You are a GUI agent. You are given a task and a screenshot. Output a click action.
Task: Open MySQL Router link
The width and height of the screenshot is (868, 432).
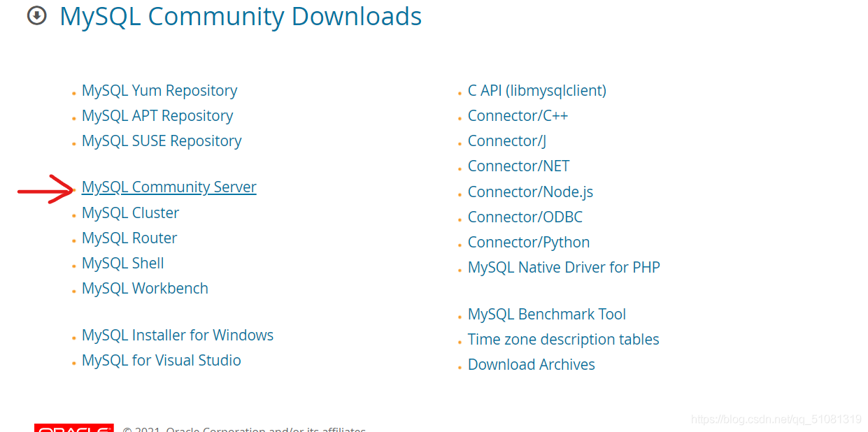[129, 238]
